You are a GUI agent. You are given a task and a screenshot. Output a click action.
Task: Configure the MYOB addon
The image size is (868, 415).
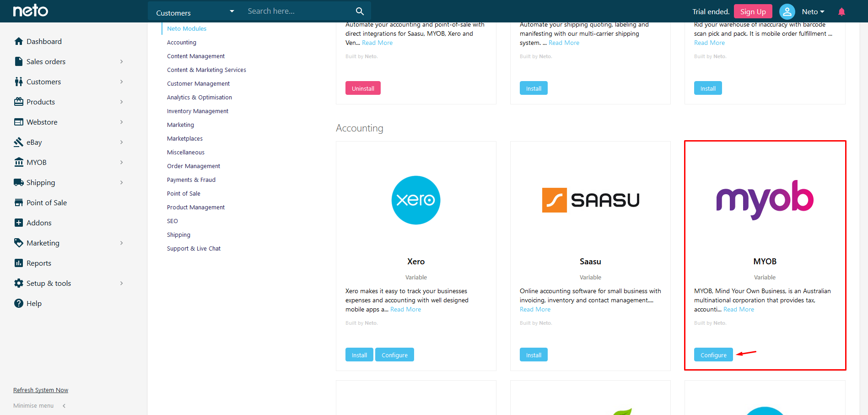[713, 355]
